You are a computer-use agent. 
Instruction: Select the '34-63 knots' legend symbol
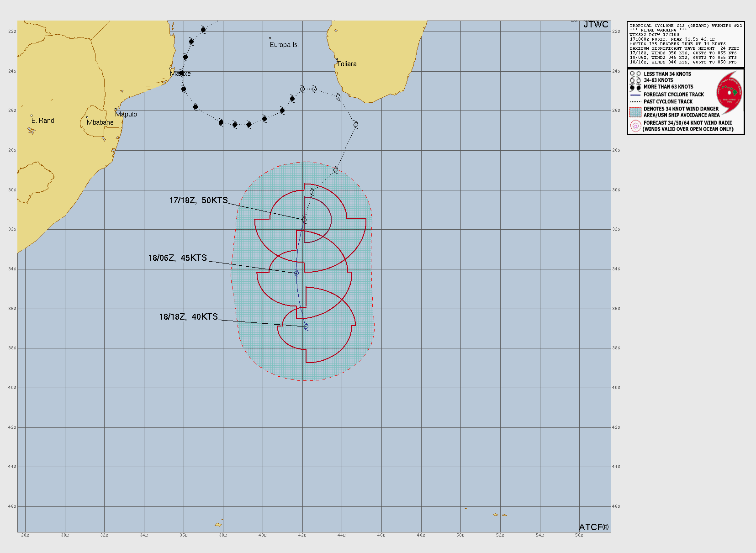click(635, 80)
